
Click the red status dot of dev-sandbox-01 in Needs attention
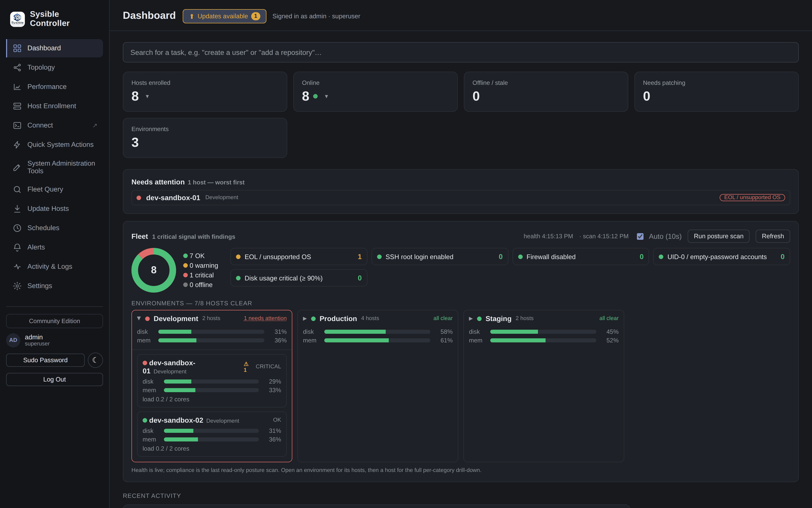tap(139, 198)
